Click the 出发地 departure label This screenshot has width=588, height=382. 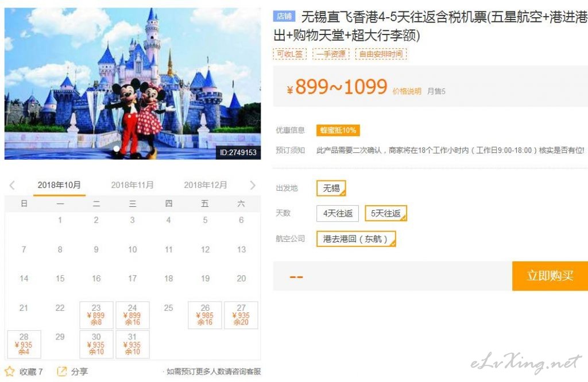[x=287, y=188]
